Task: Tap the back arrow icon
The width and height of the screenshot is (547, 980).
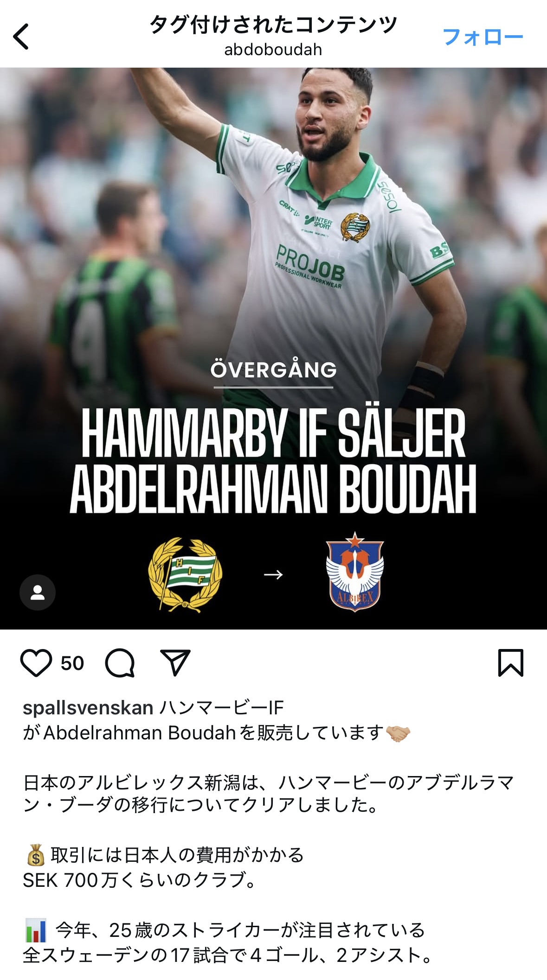Action: pyautogui.click(x=21, y=37)
